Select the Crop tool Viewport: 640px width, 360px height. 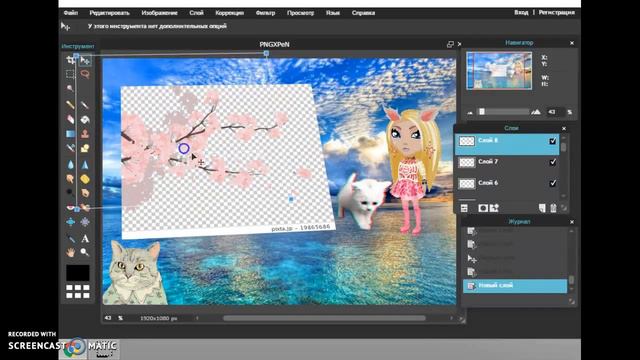point(71,60)
